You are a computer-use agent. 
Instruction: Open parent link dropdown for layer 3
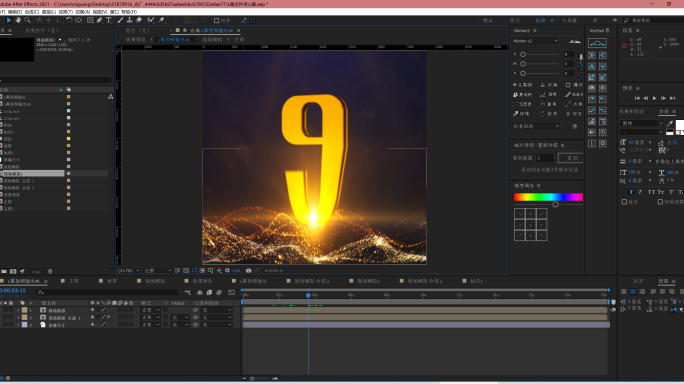point(217,325)
